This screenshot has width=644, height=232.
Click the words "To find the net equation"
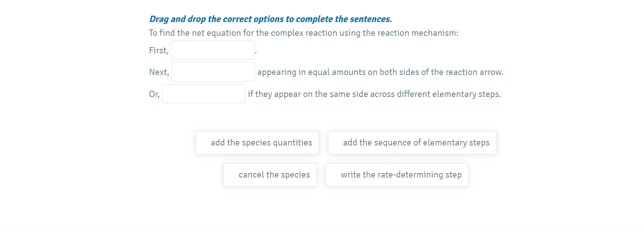coord(195,33)
